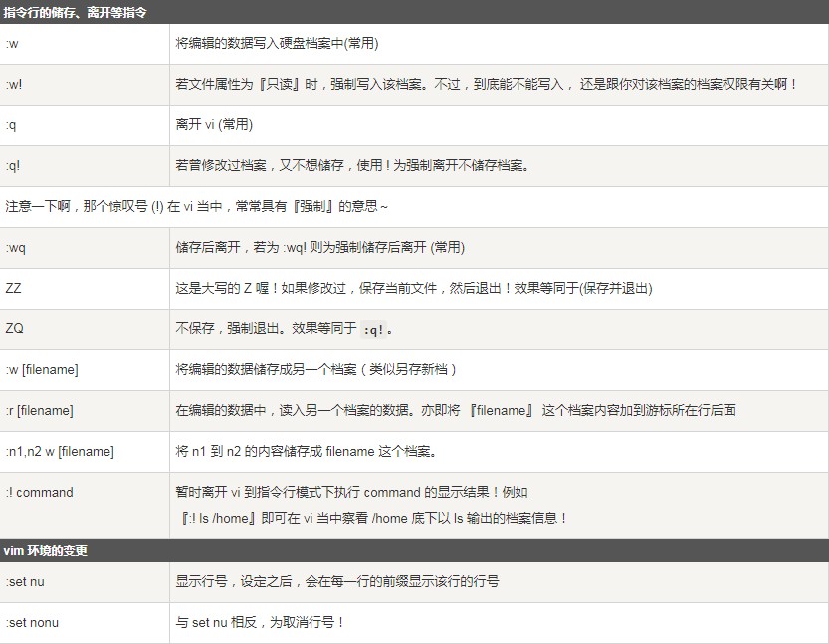Click the ":w" command cell
The image size is (829, 644).
[x=18, y=44]
